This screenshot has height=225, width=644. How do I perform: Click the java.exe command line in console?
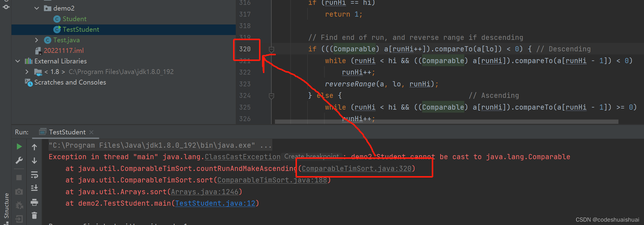[160, 145]
